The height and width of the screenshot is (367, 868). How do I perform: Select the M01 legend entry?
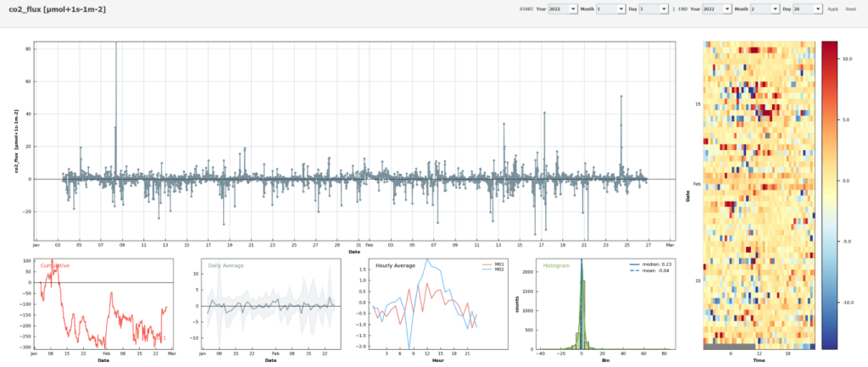coord(492,264)
